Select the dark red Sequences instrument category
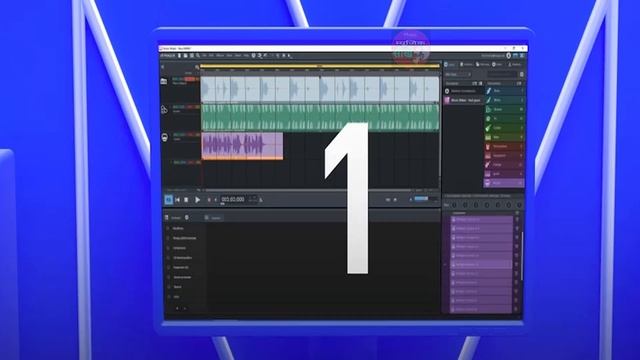Viewport: 640px width, 360px height. tap(504, 156)
